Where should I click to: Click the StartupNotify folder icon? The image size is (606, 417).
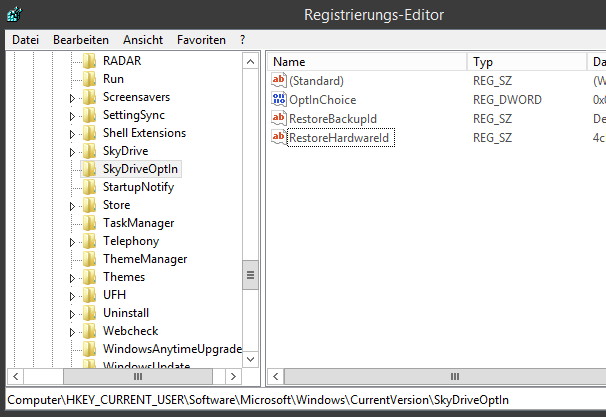[x=90, y=187]
